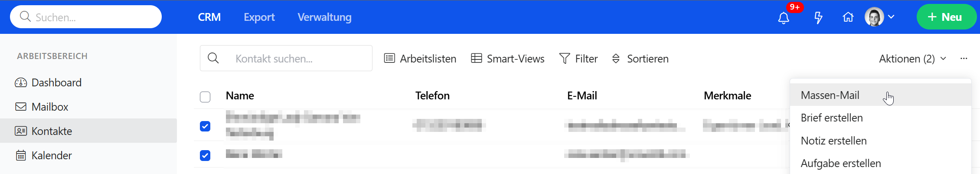Uncheck the second contact row checkbox

pos(205,155)
